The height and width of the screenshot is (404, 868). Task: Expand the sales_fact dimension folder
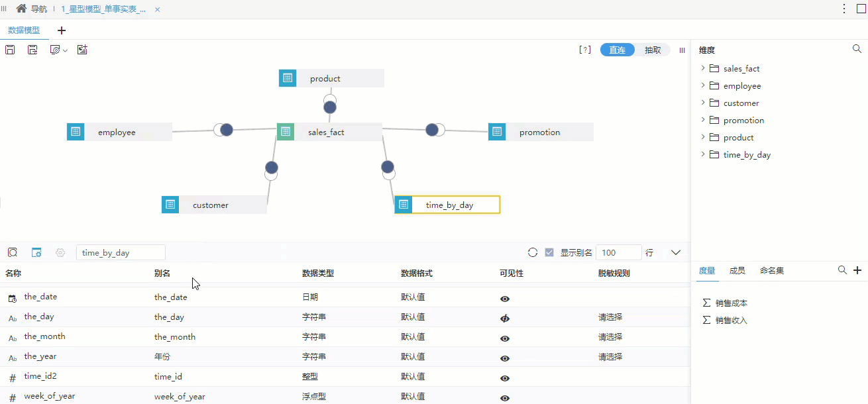tap(703, 68)
